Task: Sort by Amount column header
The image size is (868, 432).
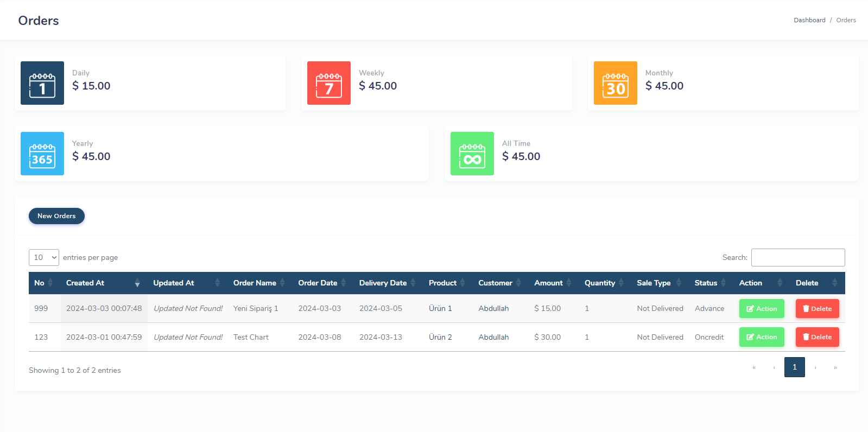Action: point(548,283)
